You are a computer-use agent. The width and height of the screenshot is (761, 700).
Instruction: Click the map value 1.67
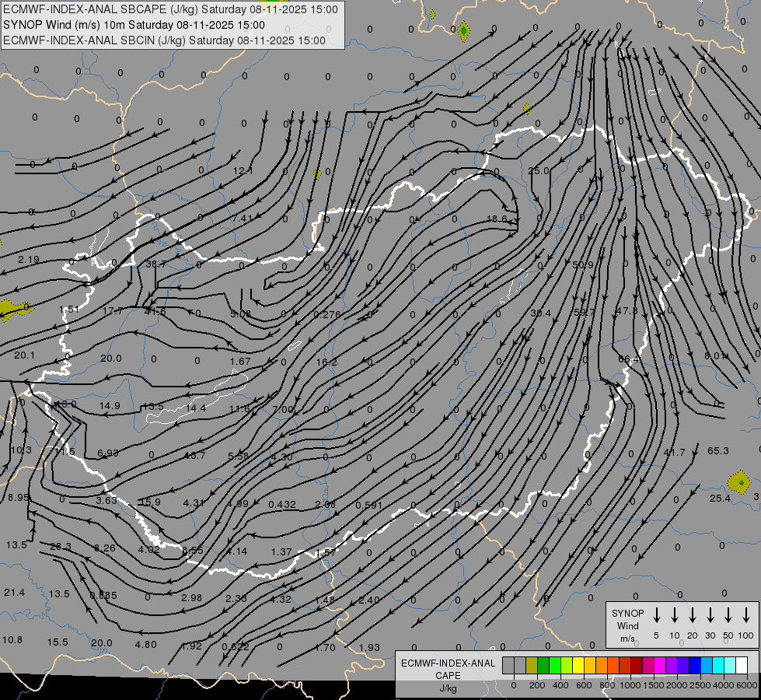(x=240, y=361)
